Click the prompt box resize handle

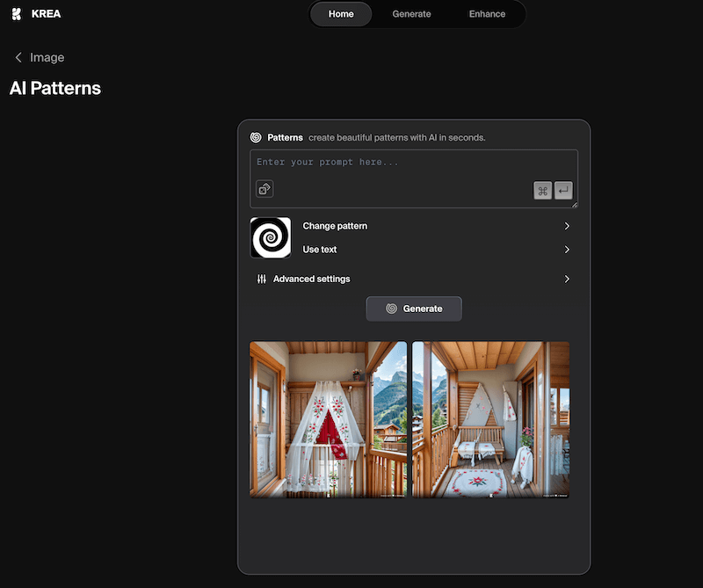click(574, 204)
